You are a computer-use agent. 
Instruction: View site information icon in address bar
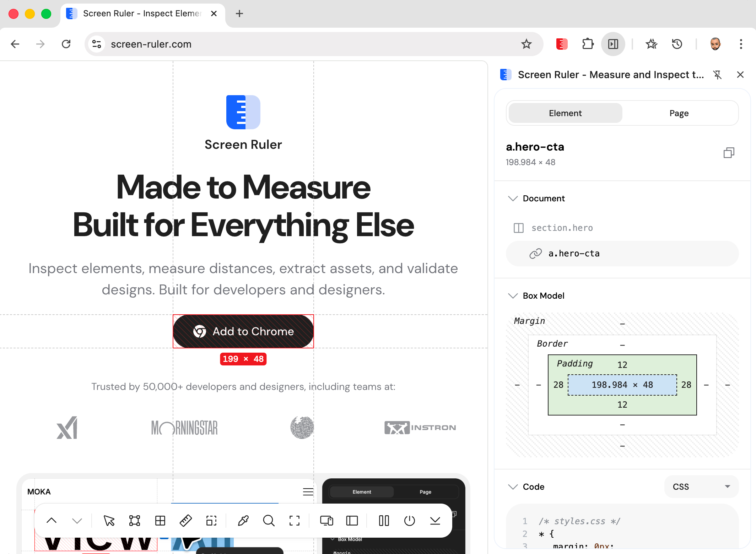[97, 44]
